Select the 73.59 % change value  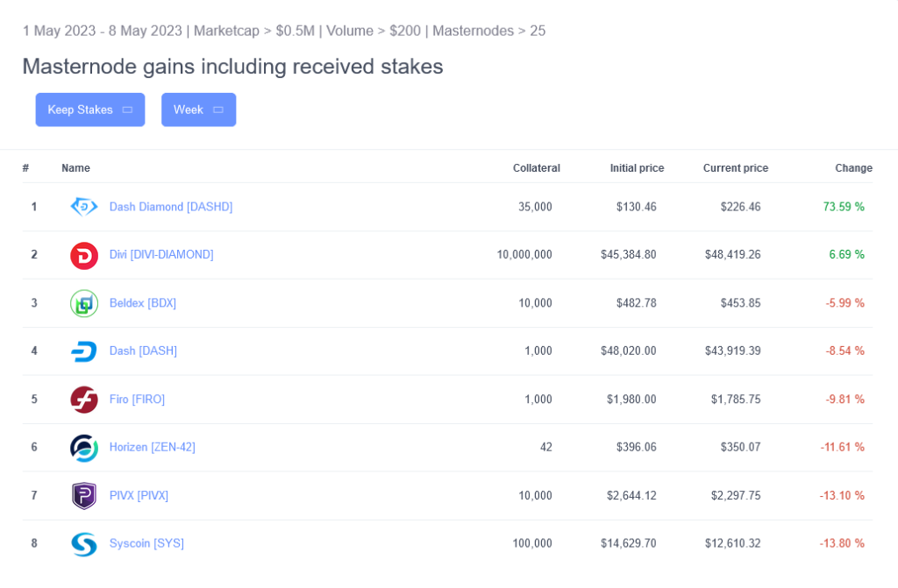point(844,207)
